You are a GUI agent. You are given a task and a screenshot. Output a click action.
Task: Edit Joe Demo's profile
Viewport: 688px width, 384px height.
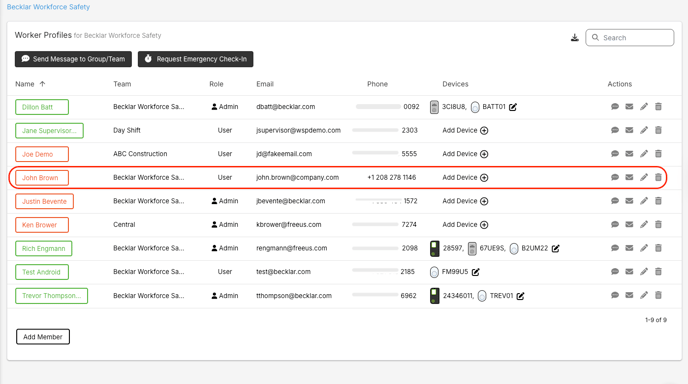(x=644, y=154)
